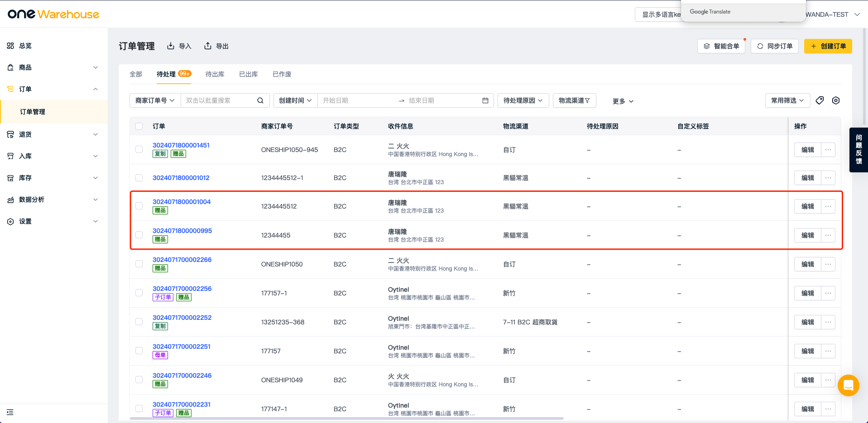Open order link 3024071800001012
The width and height of the screenshot is (868, 423).
(181, 178)
